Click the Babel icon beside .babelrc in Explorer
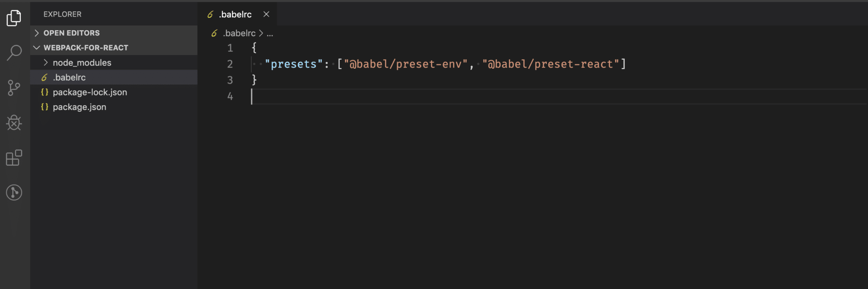Image resolution: width=868 pixels, height=289 pixels. (x=45, y=77)
